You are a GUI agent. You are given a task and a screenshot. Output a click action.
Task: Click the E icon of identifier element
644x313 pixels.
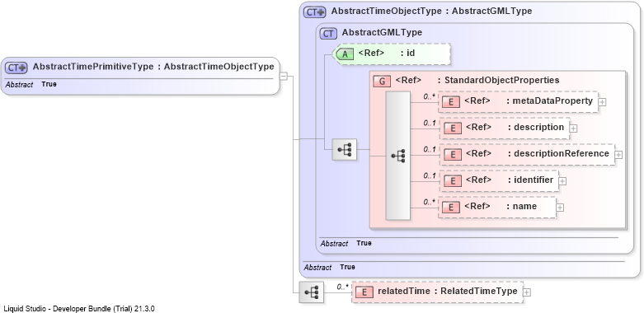452,180
